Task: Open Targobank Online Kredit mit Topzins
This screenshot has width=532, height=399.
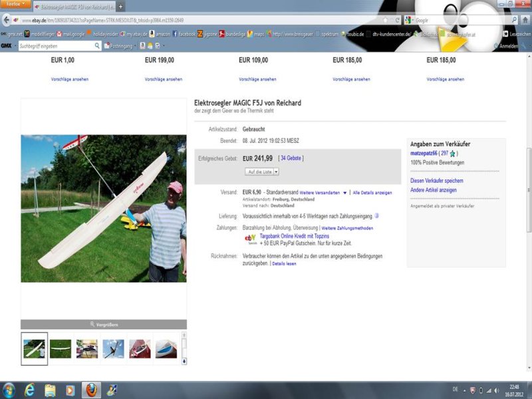Action: pyautogui.click(x=294, y=236)
